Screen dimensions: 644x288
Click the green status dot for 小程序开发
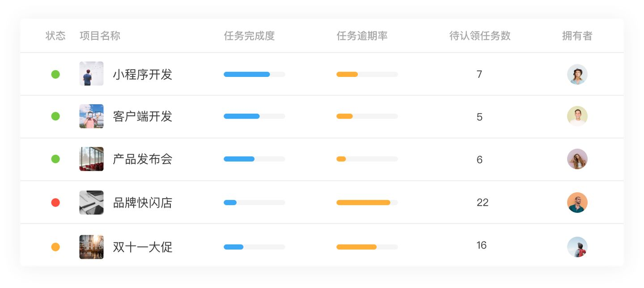(55, 74)
